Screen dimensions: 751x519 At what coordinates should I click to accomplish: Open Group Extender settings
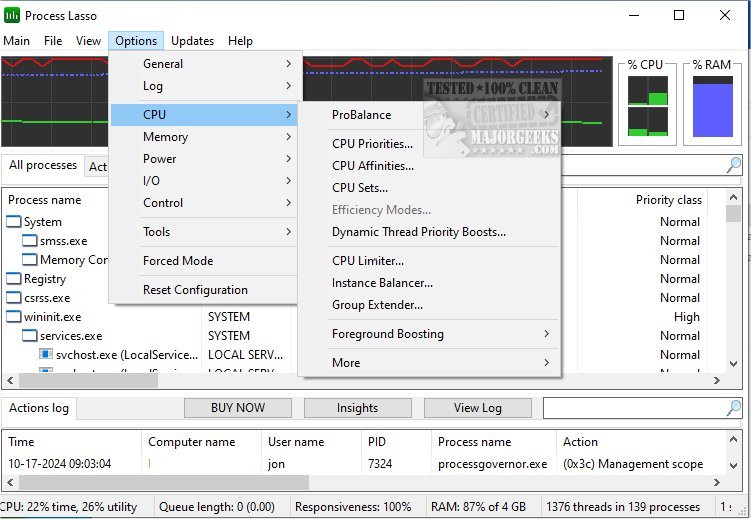tap(430, 305)
